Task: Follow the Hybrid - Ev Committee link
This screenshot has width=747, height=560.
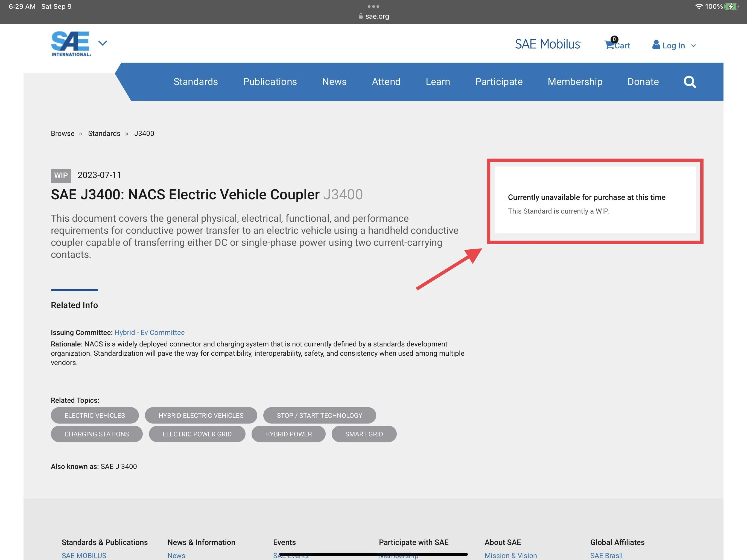Action: click(x=150, y=332)
